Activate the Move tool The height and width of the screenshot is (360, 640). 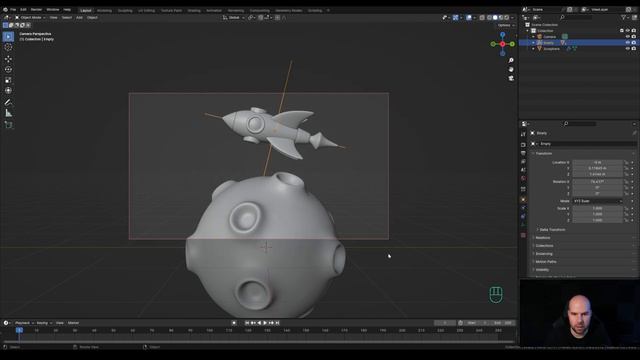coord(8,59)
